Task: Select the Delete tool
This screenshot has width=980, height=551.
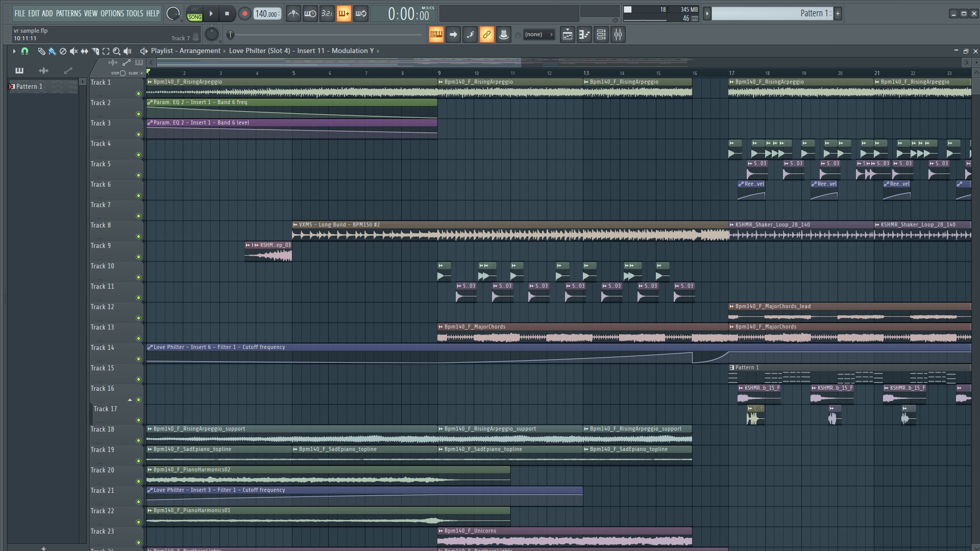Action: [x=63, y=51]
